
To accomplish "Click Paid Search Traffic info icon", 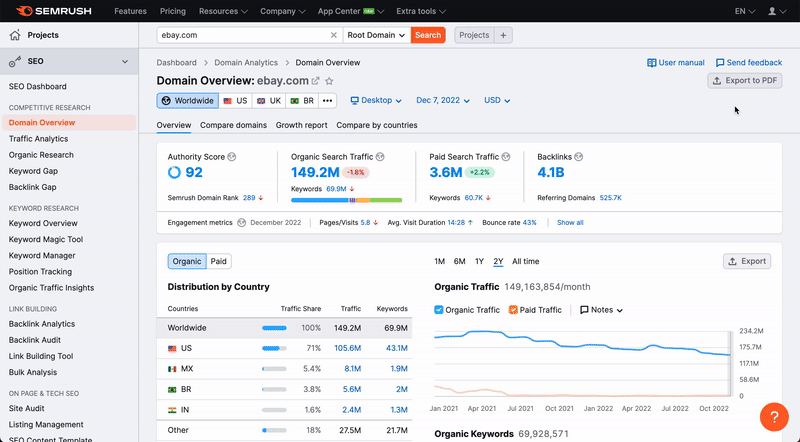I will pos(506,157).
